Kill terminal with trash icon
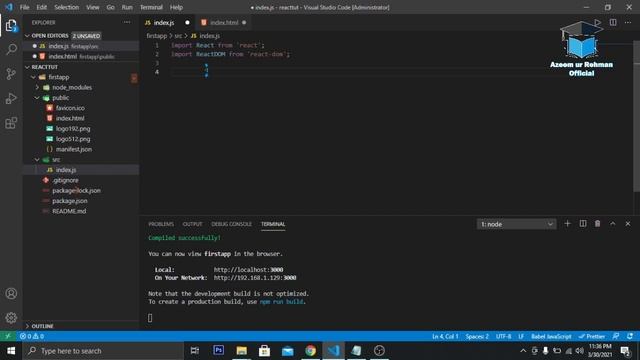640x360 pixels. point(598,224)
